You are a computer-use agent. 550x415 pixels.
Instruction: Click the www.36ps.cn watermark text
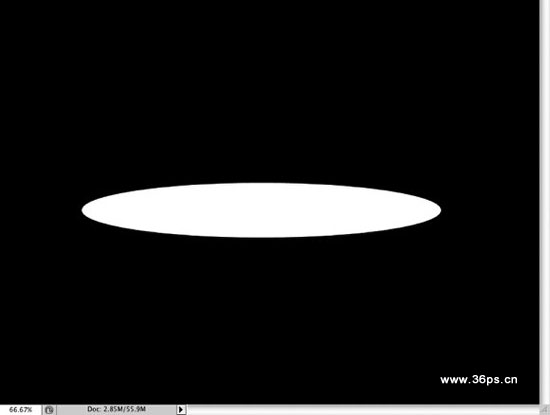[x=479, y=380]
